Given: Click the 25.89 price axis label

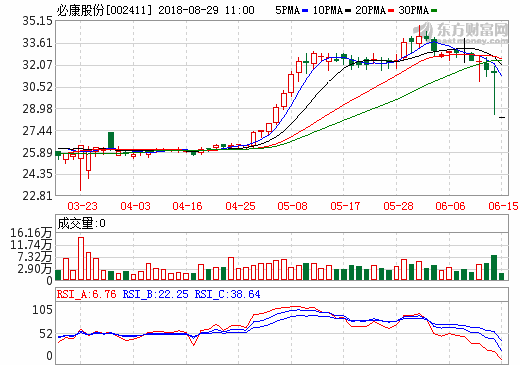Looking at the screenshot, I should tap(37, 152).
